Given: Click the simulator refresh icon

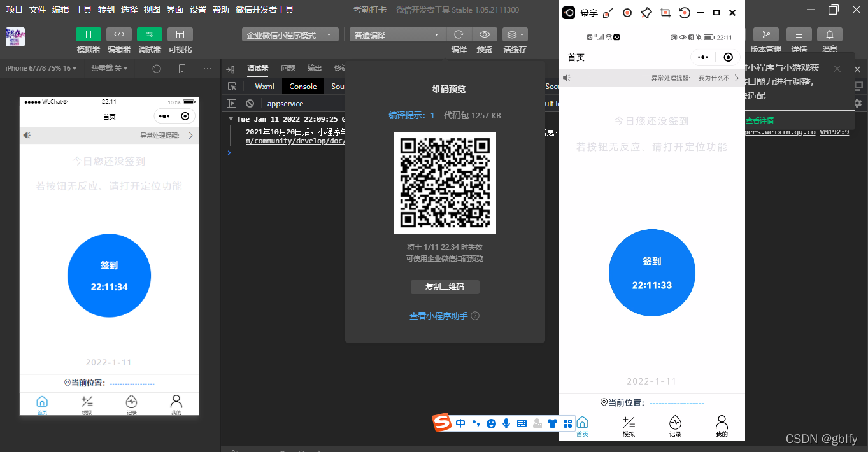Looking at the screenshot, I should [157, 69].
